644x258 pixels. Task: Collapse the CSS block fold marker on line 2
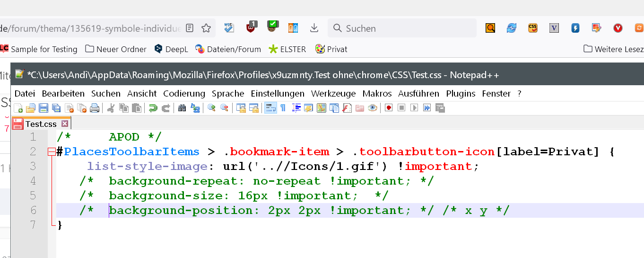click(52, 152)
